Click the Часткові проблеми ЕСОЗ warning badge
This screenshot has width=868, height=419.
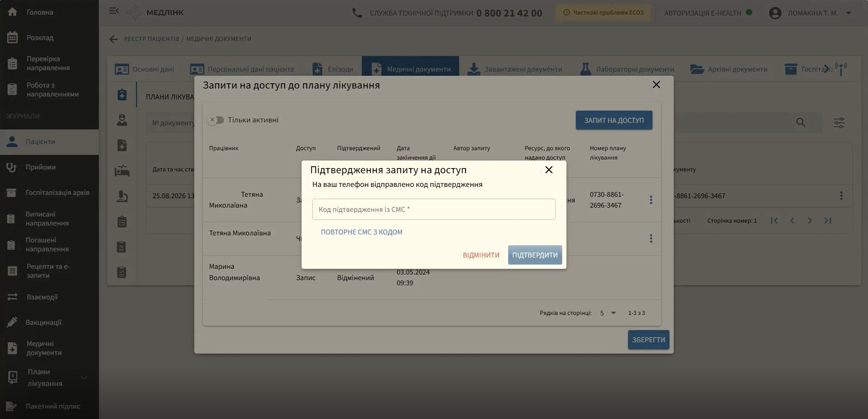(x=603, y=13)
